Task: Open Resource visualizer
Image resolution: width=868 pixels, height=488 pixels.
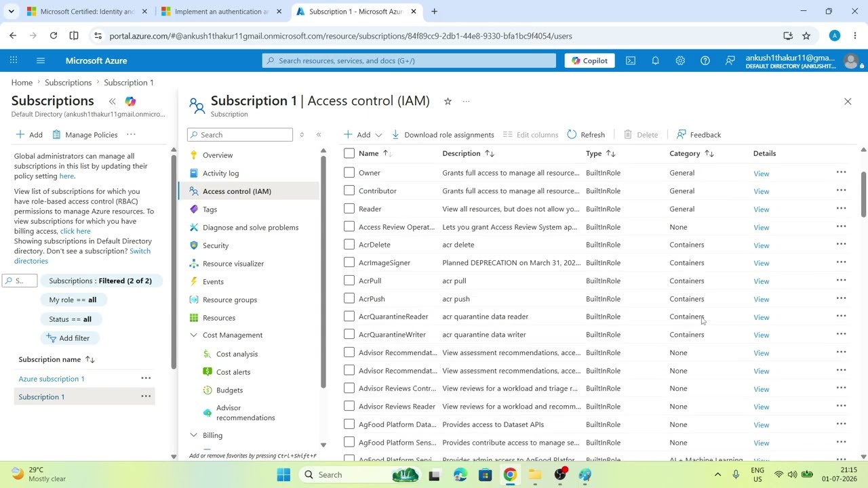Action: coord(233,263)
